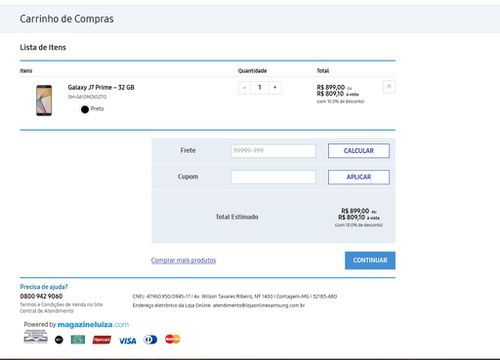Click the CNPJ address line in footer
500x360 pixels.
[235, 296]
